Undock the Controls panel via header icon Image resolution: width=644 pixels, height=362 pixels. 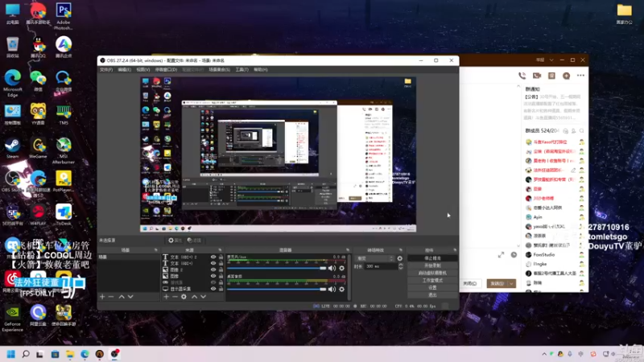click(x=455, y=250)
